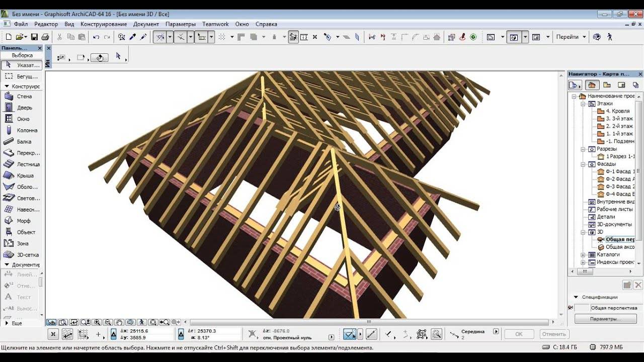Click the Save floppy disk icon
The height and width of the screenshot is (362, 644).
coord(34,37)
